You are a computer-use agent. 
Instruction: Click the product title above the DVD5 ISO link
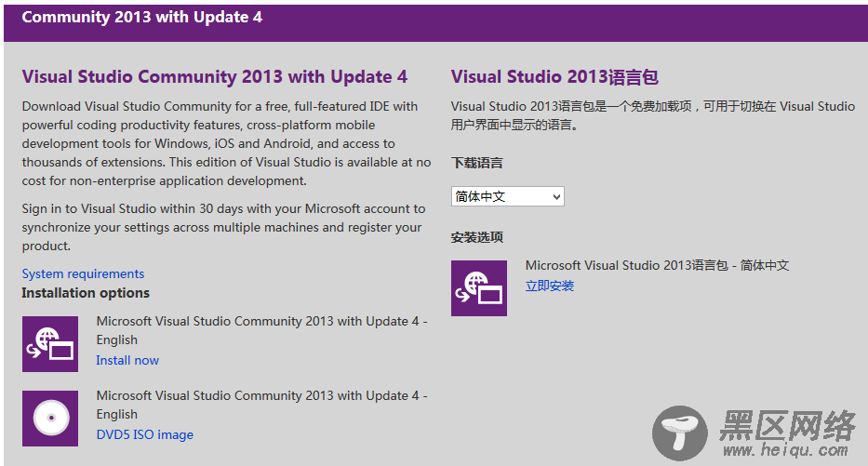click(261, 406)
